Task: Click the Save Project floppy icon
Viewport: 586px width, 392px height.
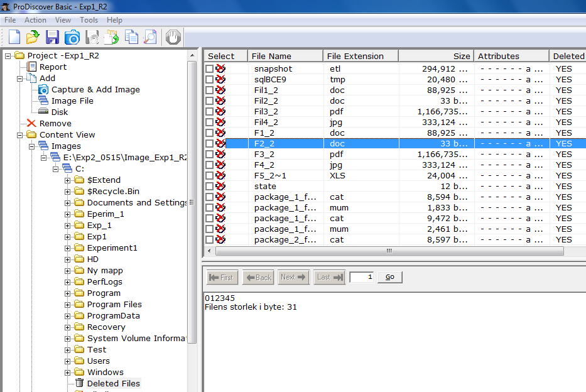Action: pyautogui.click(x=52, y=37)
